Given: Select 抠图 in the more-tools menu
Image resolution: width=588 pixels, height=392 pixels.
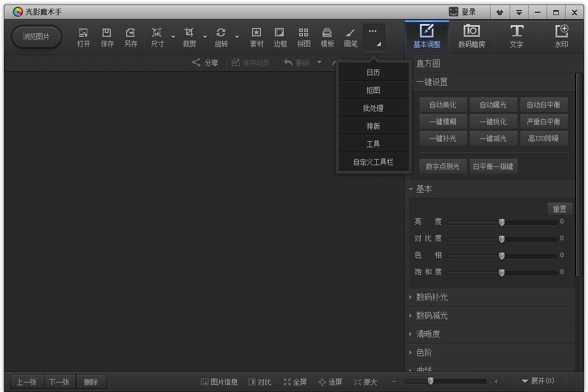Looking at the screenshot, I should coord(373,90).
